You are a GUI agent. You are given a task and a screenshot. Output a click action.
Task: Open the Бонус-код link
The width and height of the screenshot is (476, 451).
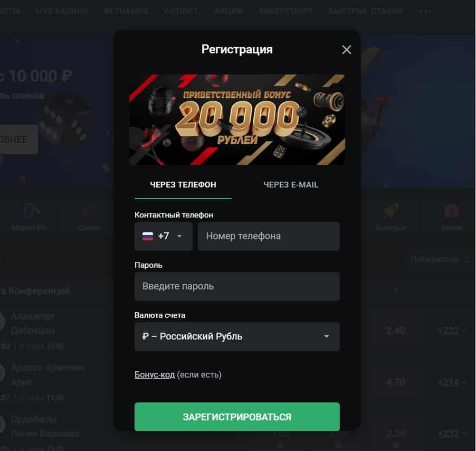pyautogui.click(x=155, y=374)
